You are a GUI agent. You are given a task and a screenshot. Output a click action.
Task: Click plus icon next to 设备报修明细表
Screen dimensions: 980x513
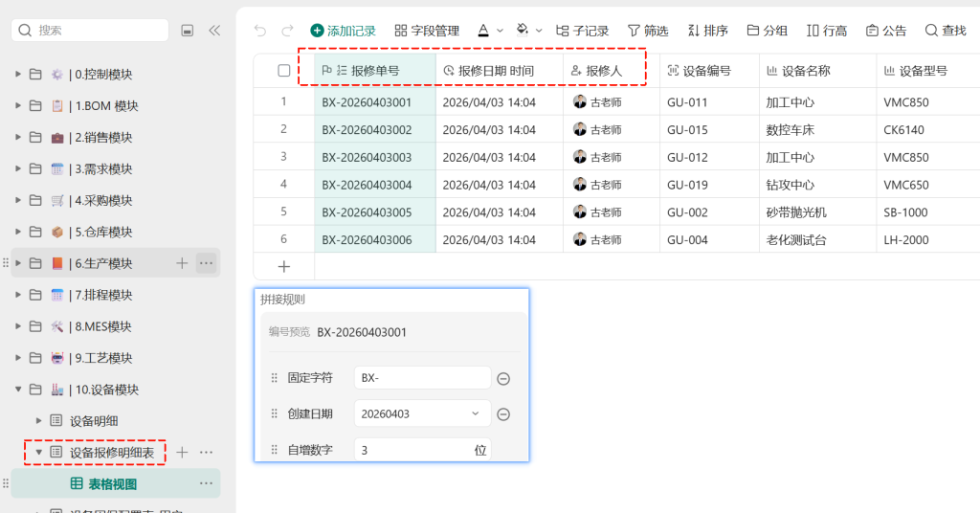tap(182, 453)
